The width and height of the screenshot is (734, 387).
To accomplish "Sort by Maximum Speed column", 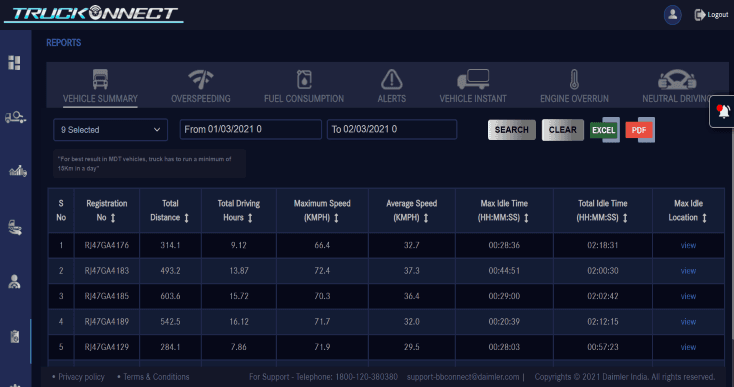I will (336, 218).
